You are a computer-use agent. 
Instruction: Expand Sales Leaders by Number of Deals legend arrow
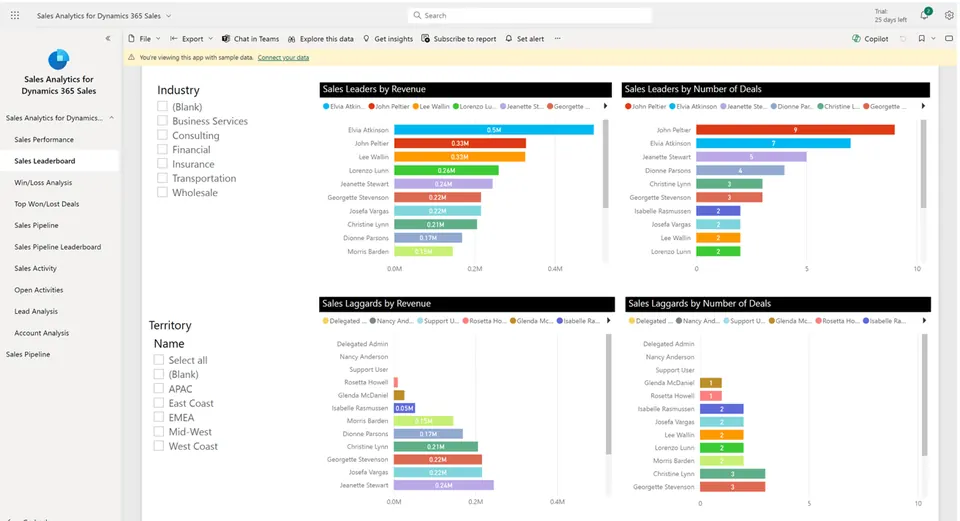(x=923, y=106)
